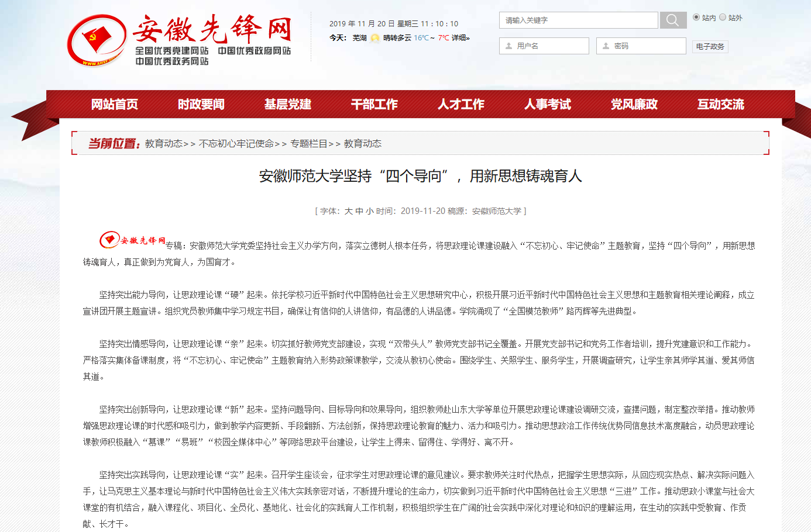Set font size to 大
The image size is (811, 532).
coord(348,211)
